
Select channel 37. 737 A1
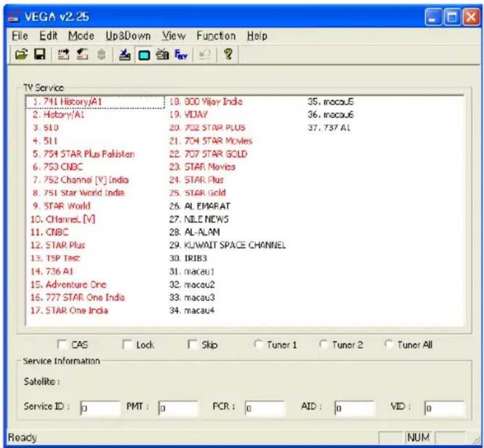point(329,128)
